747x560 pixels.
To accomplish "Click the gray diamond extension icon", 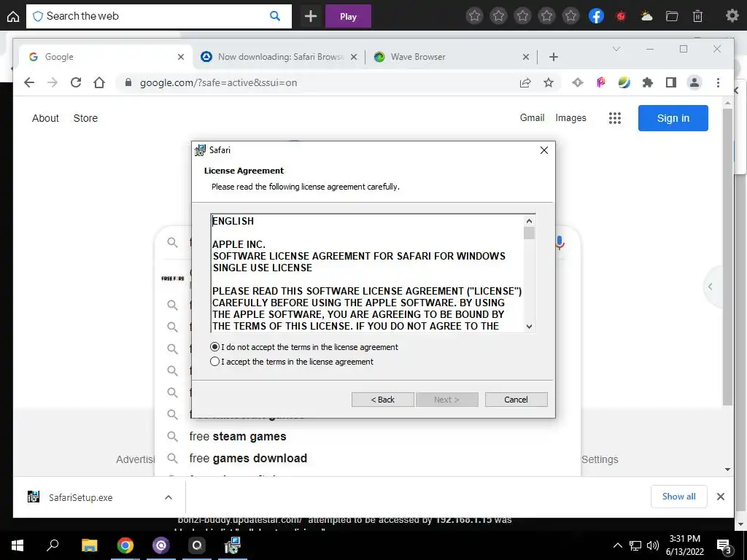I will click(x=578, y=83).
